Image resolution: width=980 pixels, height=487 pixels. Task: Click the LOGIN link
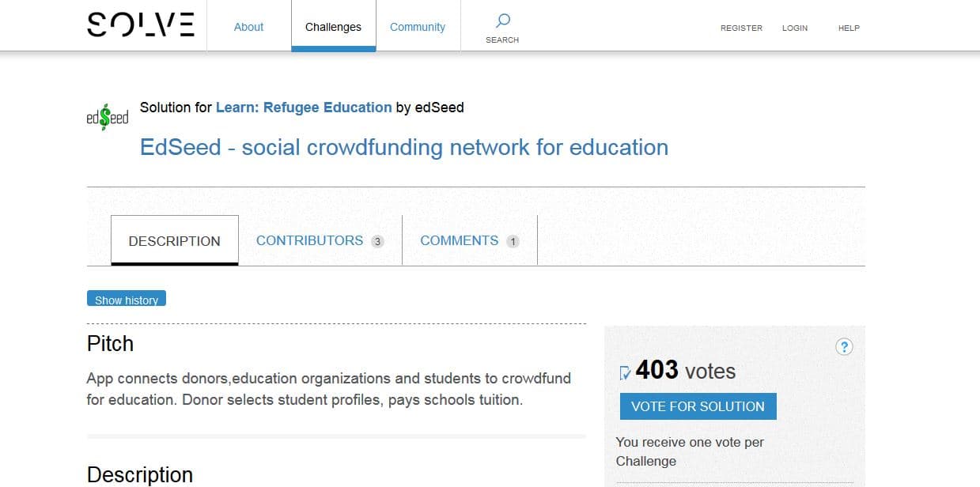tap(795, 28)
